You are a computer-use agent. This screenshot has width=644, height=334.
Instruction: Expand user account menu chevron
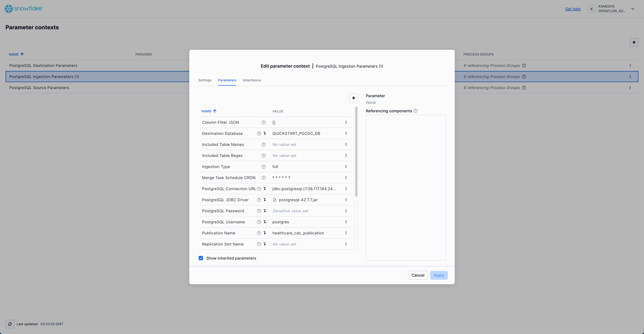click(633, 9)
